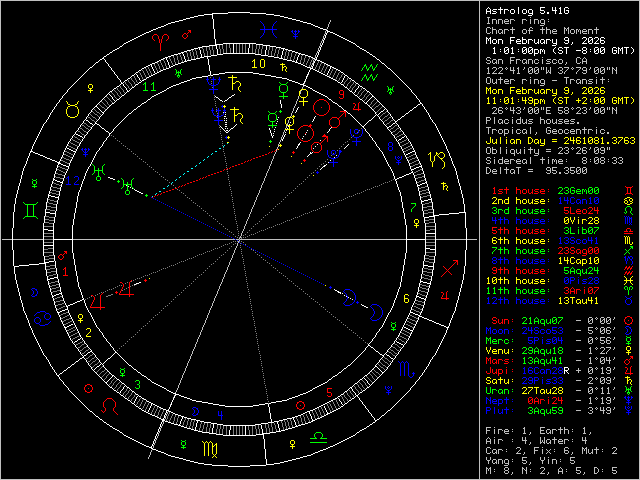Click the Taurus sign on the zodiac ring
This screenshot has height=480, width=640.
[x=73, y=112]
